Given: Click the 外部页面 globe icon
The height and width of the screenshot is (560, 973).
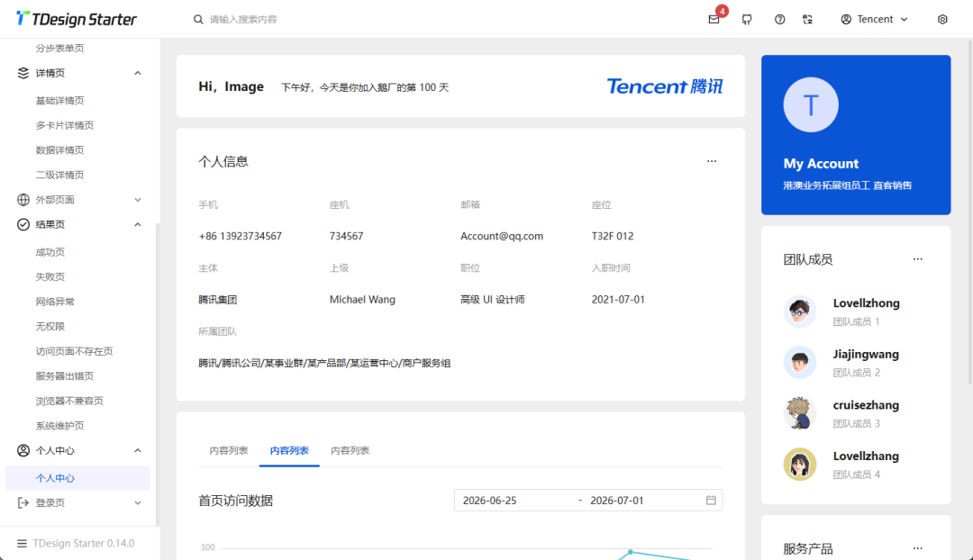Looking at the screenshot, I should (23, 200).
